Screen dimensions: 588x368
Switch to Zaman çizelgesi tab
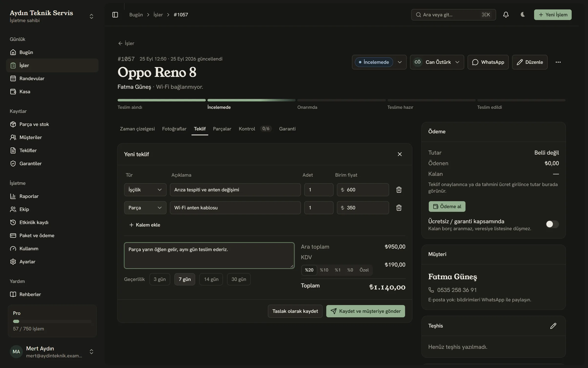click(x=137, y=129)
